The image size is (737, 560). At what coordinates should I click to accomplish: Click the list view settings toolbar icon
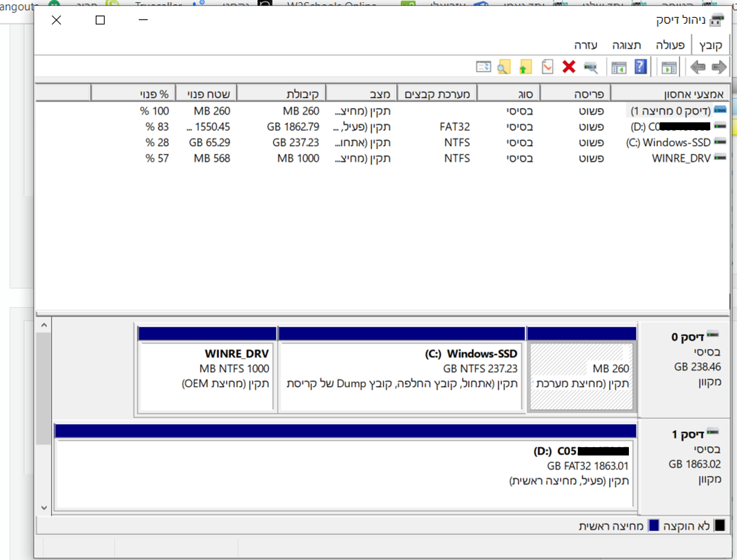(x=483, y=67)
